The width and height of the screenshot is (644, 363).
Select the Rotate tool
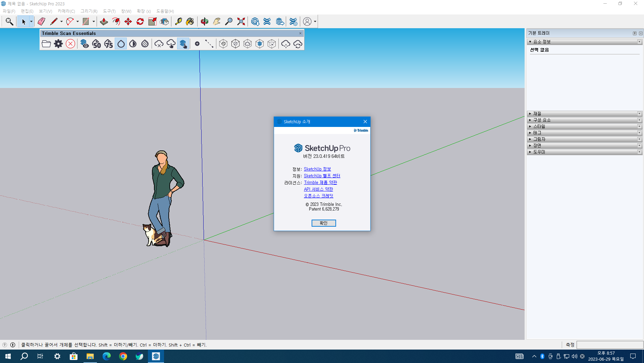pos(140,21)
